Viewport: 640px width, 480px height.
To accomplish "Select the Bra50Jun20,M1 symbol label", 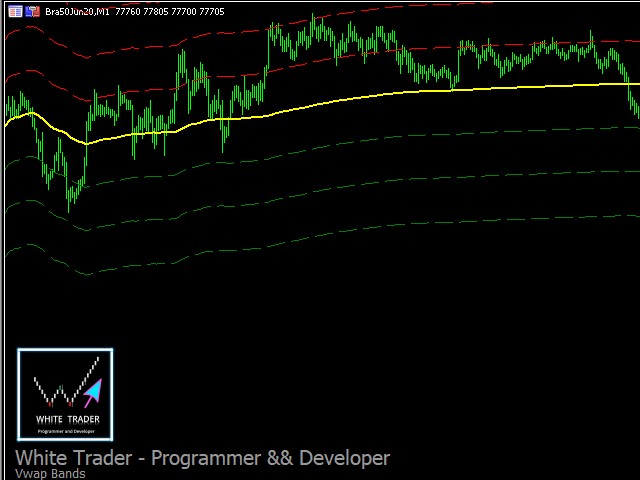I will [x=77, y=12].
